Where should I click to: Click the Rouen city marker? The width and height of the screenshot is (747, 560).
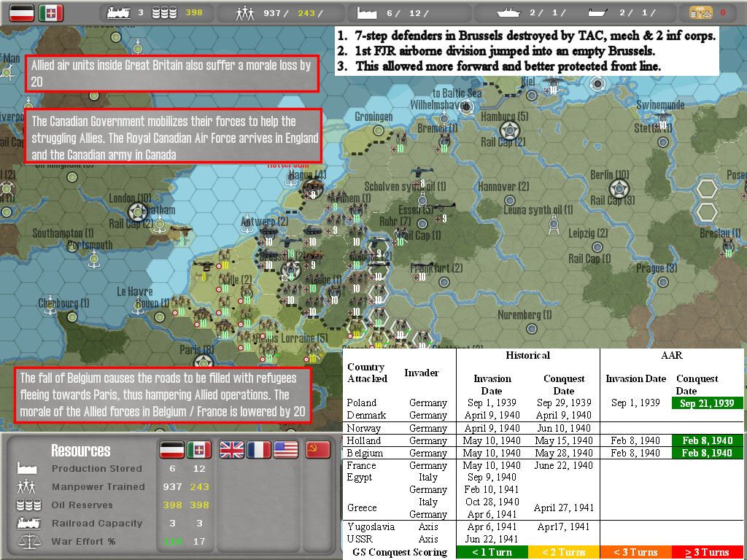(160, 316)
